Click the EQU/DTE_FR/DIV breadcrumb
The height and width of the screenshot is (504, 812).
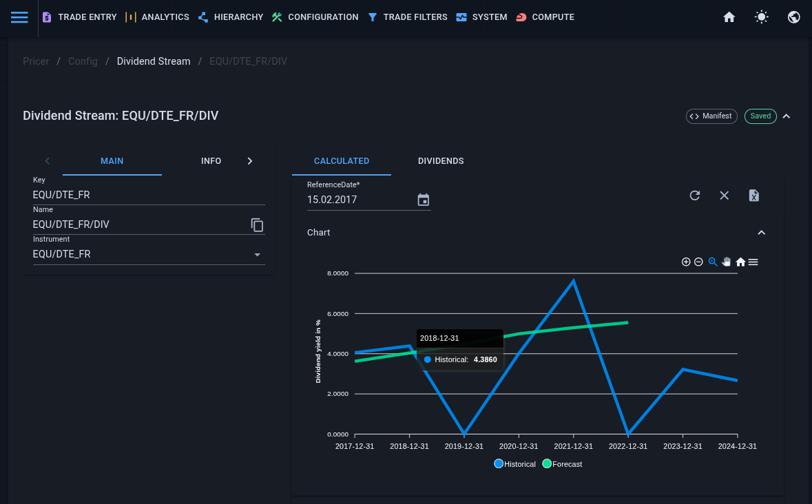click(x=248, y=61)
